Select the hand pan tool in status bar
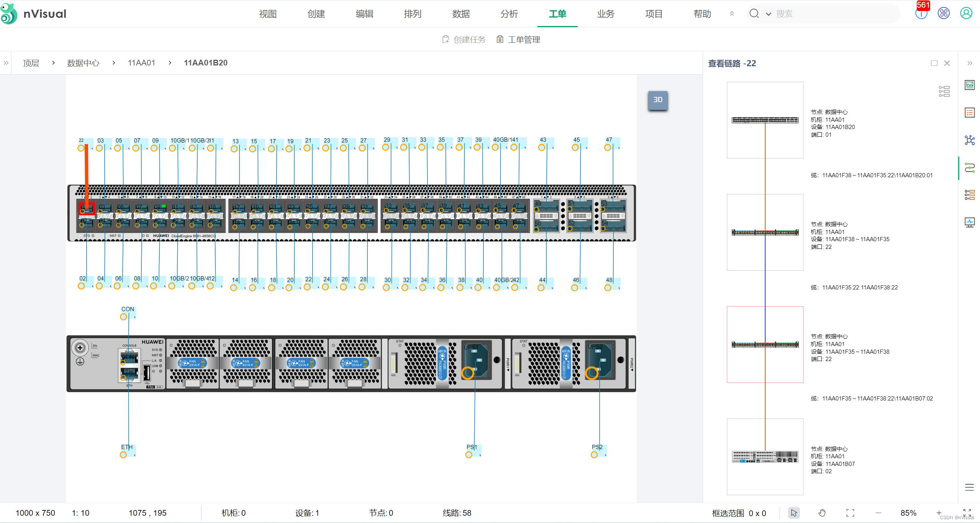This screenshot has width=980, height=523. coord(822,513)
